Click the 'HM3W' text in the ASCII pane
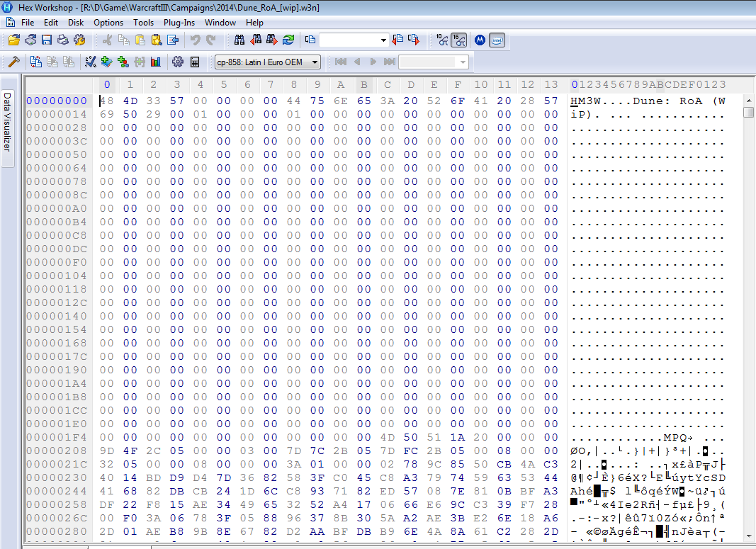756x549 pixels. [586, 101]
